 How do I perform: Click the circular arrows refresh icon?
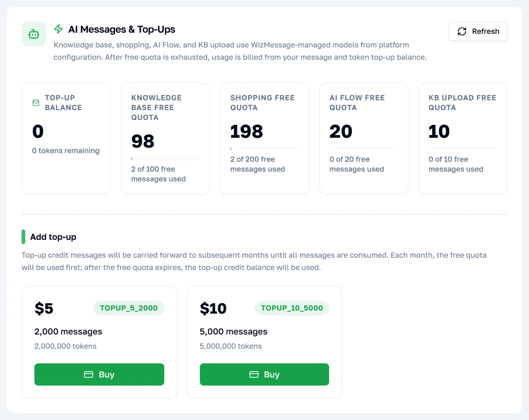pos(462,31)
